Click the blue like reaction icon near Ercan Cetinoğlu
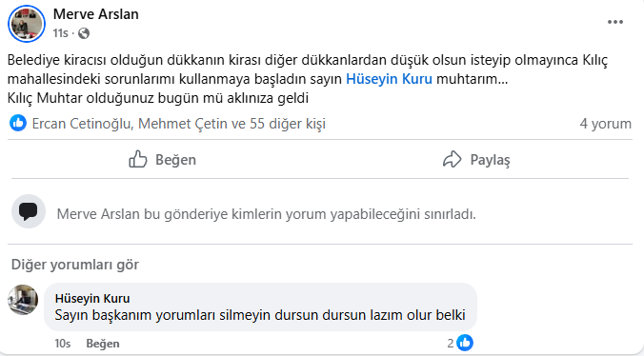This screenshot has height=356, width=644. [x=18, y=123]
